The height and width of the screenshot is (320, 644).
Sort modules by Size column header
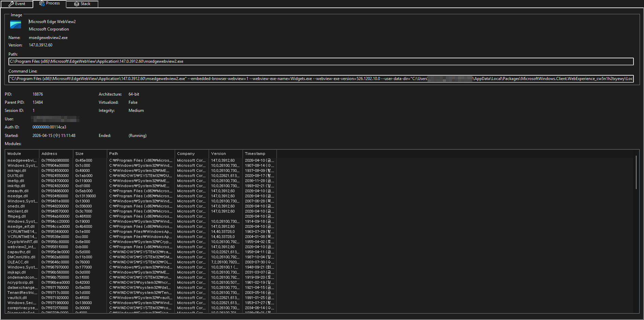click(x=90, y=154)
